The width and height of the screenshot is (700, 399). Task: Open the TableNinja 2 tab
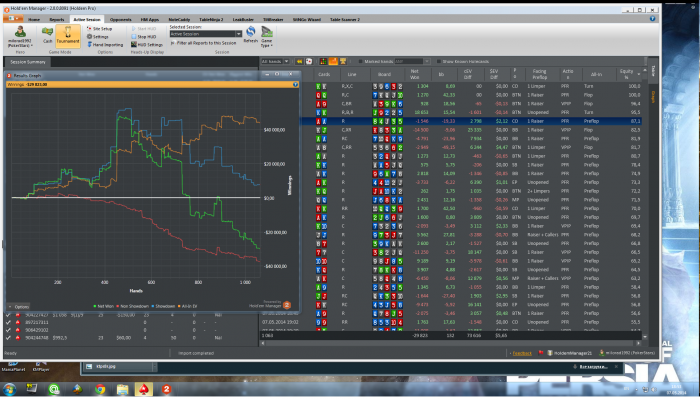pyautogui.click(x=211, y=20)
